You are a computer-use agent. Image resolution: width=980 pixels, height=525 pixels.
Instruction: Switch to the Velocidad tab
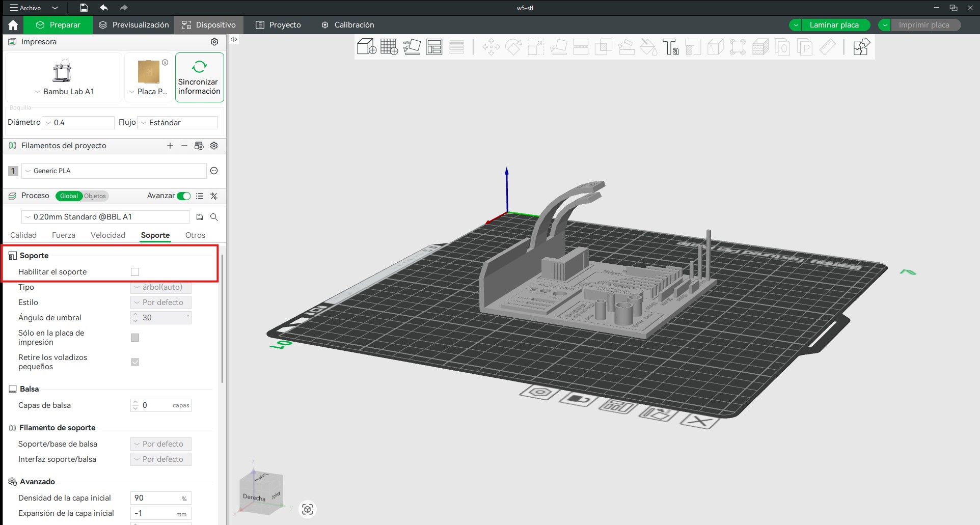pyautogui.click(x=108, y=235)
